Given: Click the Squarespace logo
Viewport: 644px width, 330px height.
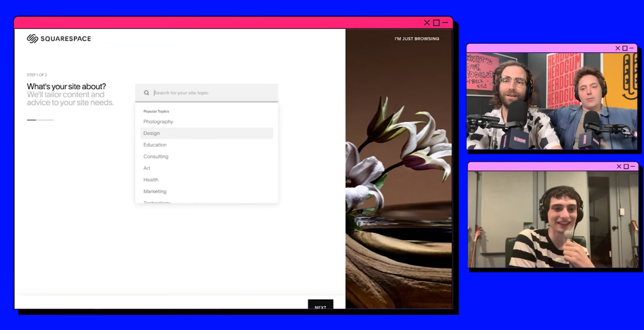Looking at the screenshot, I should (x=59, y=39).
